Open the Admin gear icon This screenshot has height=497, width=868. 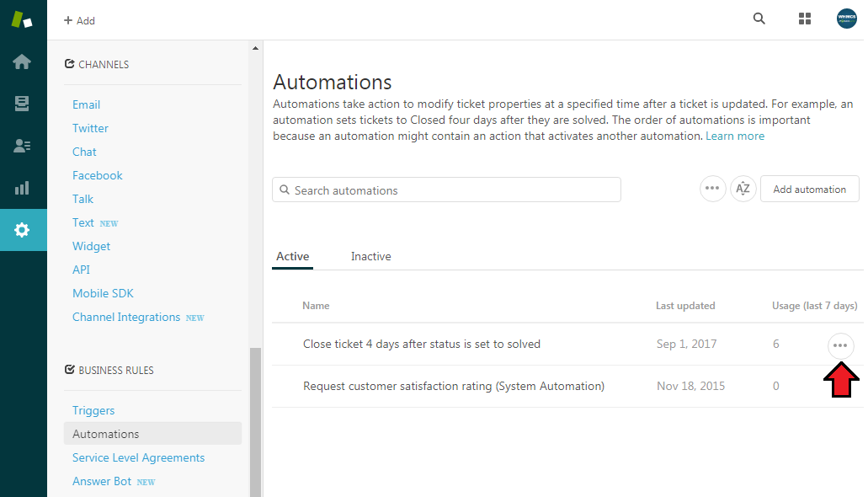(x=22, y=230)
